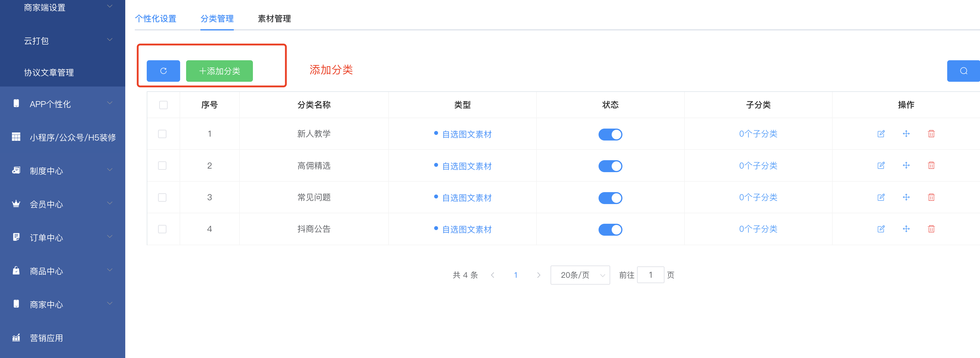Screen dimensions: 980x358
Task: Switch to the 分类管理 tab
Action: click(217, 18)
